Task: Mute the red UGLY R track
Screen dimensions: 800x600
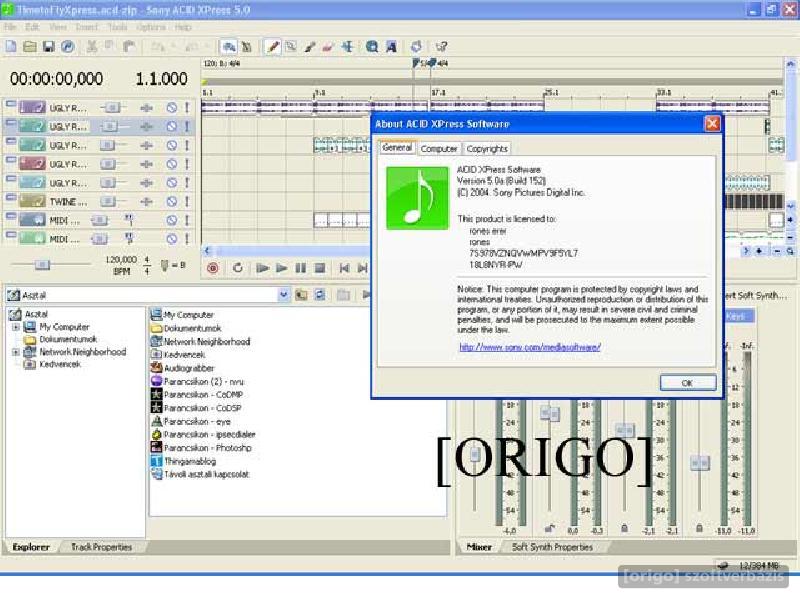Action: tap(172, 164)
